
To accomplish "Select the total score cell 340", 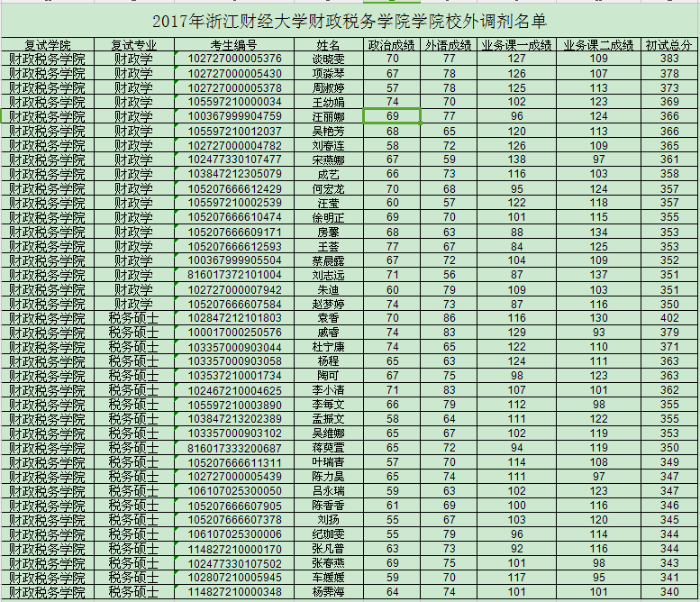I will 668,592.
